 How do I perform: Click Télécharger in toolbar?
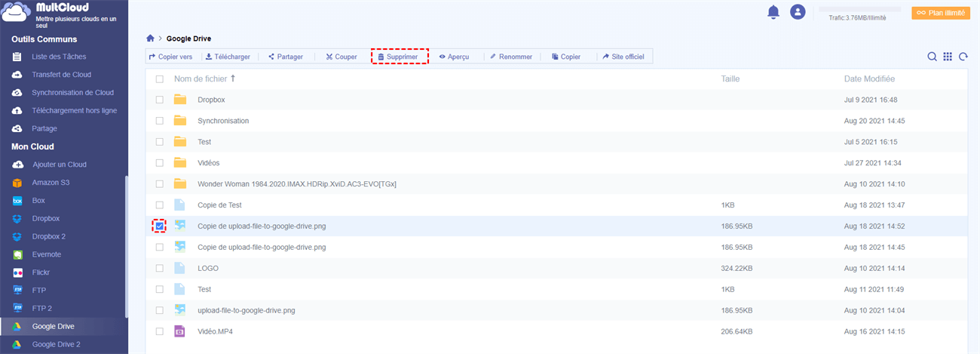(227, 57)
